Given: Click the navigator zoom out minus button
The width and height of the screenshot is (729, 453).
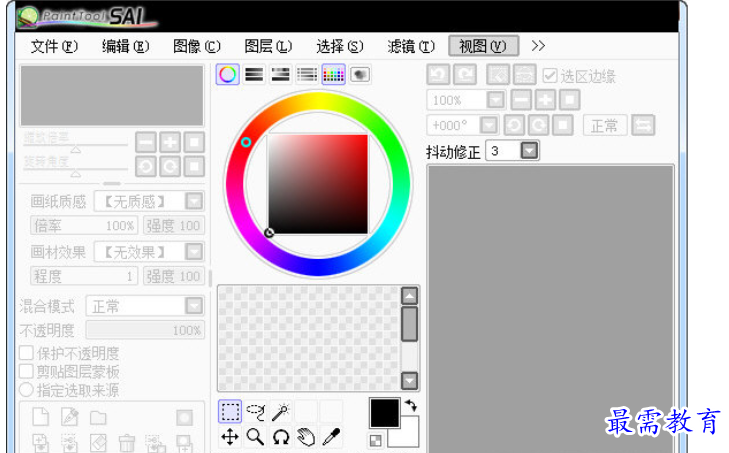Looking at the screenshot, I should (146, 142).
